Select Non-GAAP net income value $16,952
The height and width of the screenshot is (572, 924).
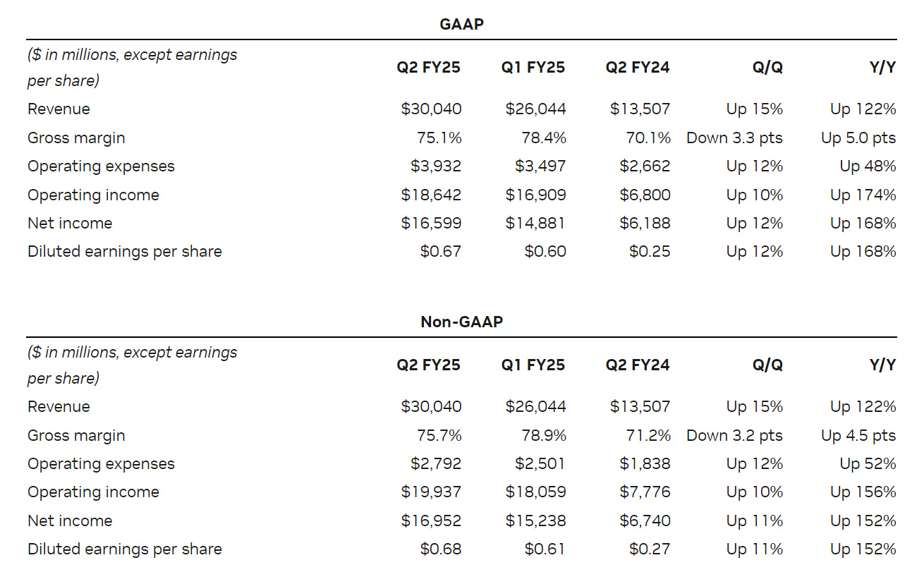point(431,521)
